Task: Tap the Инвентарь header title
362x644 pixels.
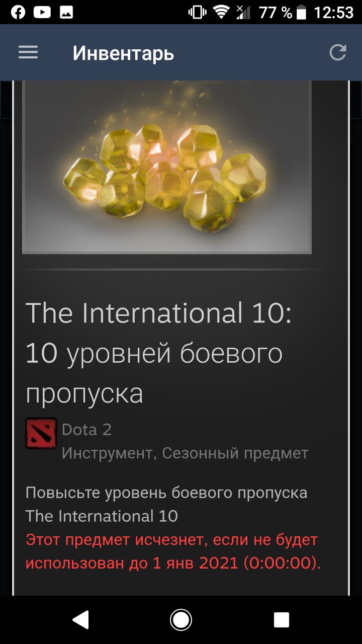Action: 123,53
